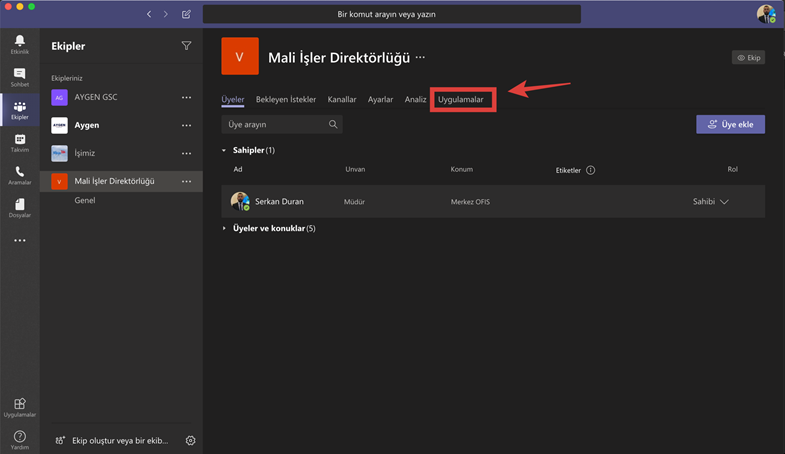The width and height of the screenshot is (785, 454).
Task: Click the Konum column header
Action: pos(462,169)
